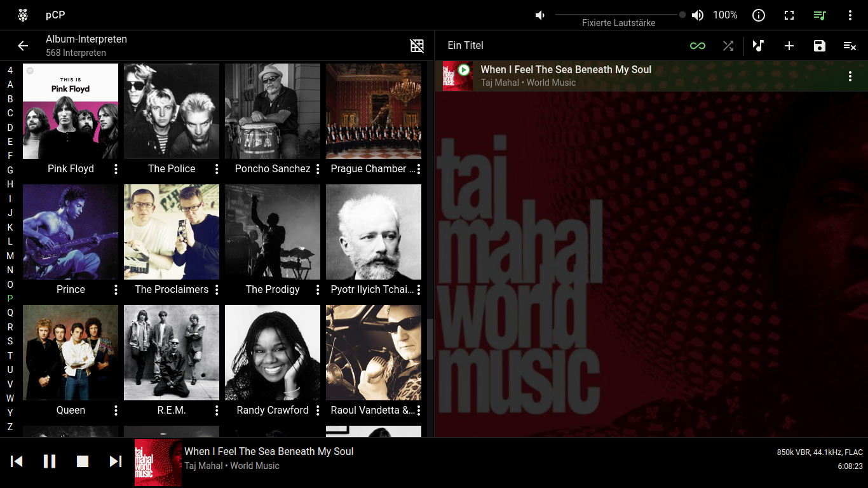Click The Proclaimers artist name

click(x=172, y=290)
